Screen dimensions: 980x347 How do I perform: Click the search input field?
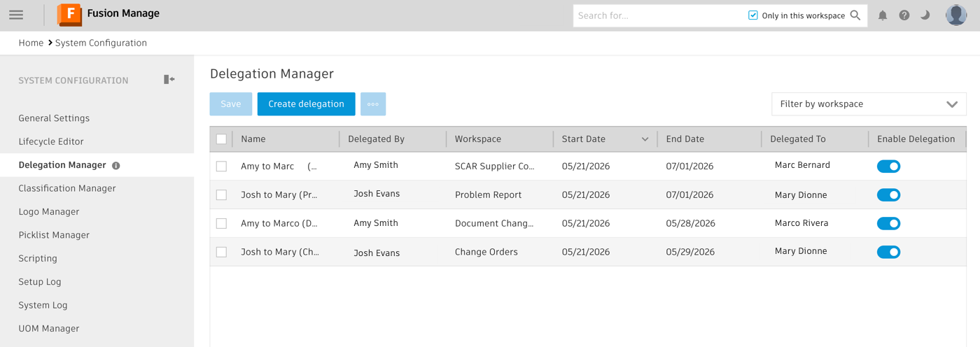click(658, 15)
